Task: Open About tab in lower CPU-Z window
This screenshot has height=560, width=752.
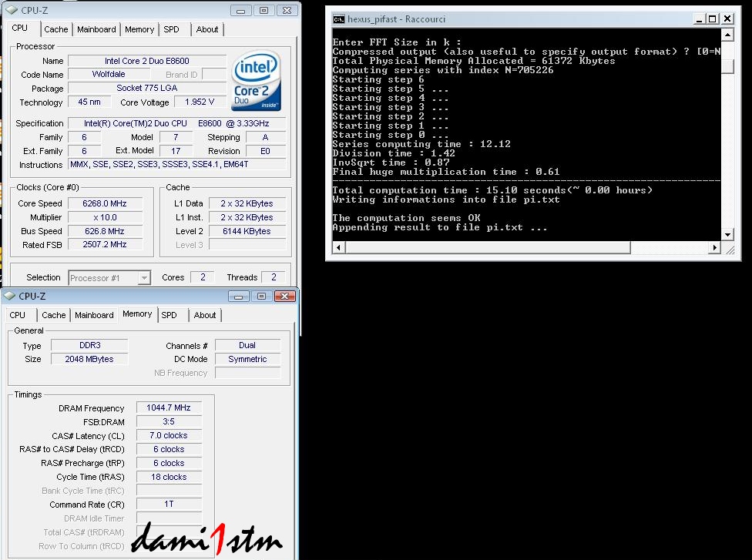Action: (x=205, y=315)
